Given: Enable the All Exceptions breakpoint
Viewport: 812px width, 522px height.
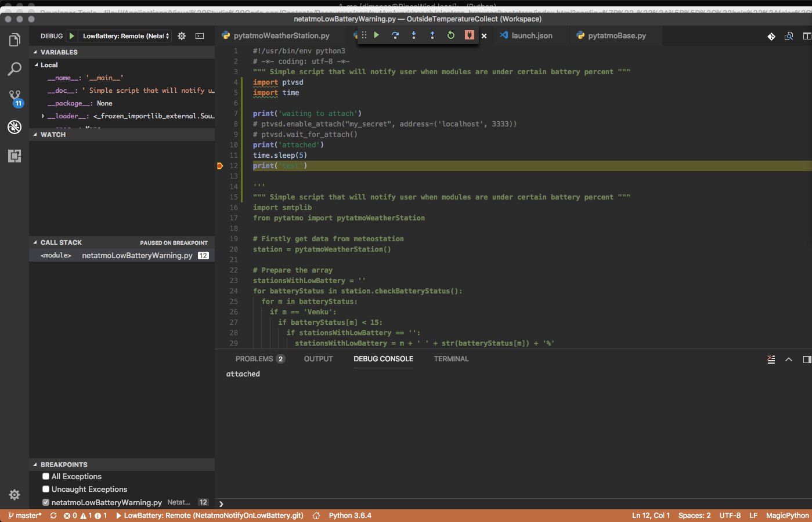Looking at the screenshot, I should click(x=45, y=476).
